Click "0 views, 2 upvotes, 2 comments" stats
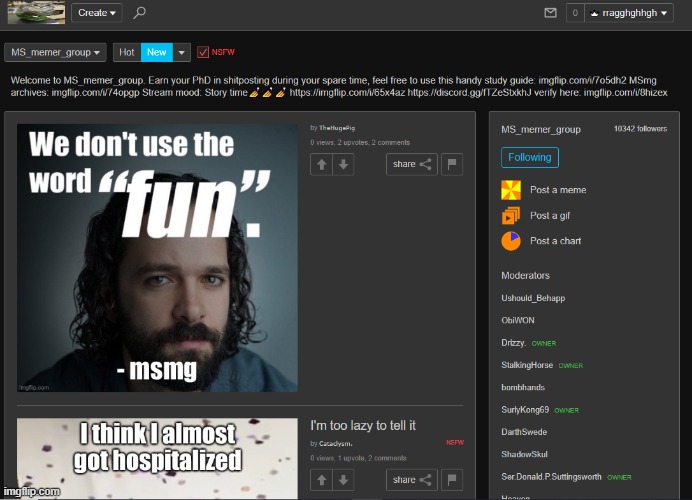Screen dimensions: 692x500 [x=360, y=143]
